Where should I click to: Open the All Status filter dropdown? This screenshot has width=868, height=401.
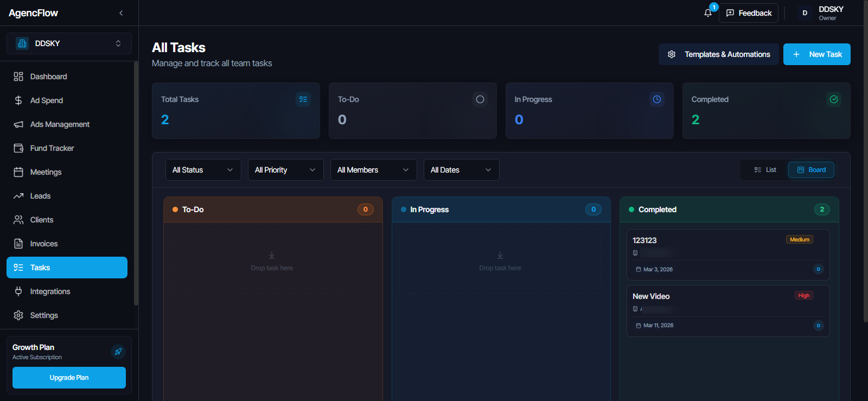[x=203, y=170]
